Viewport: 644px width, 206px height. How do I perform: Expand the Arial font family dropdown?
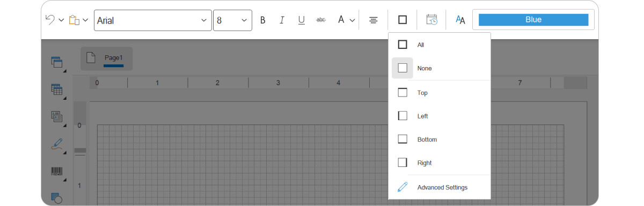pyautogui.click(x=153, y=20)
